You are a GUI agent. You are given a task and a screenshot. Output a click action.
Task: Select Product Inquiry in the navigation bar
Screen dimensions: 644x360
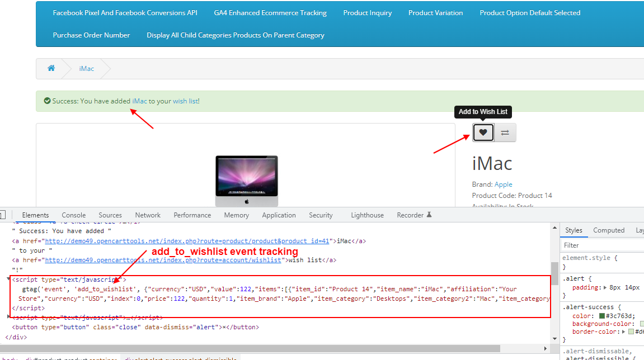point(368,13)
